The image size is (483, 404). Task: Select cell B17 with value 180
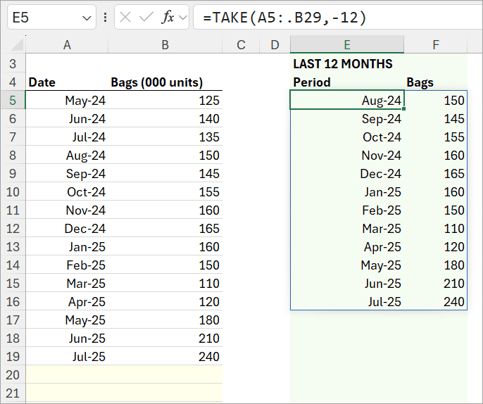coord(165,320)
